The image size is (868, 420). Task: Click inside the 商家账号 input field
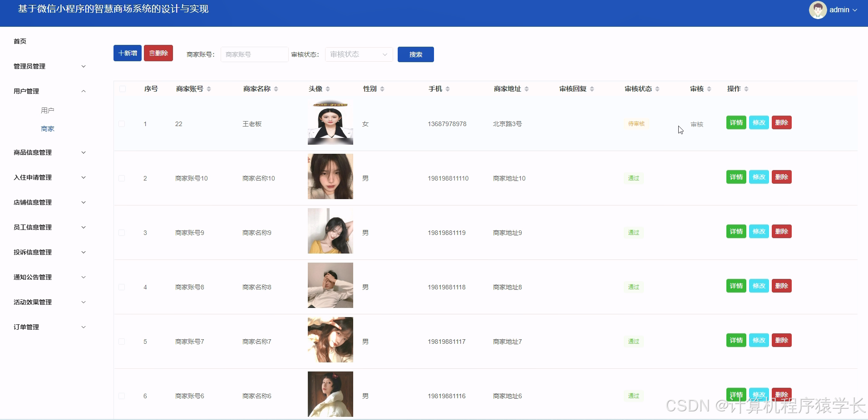pyautogui.click(x=254, y=54)
